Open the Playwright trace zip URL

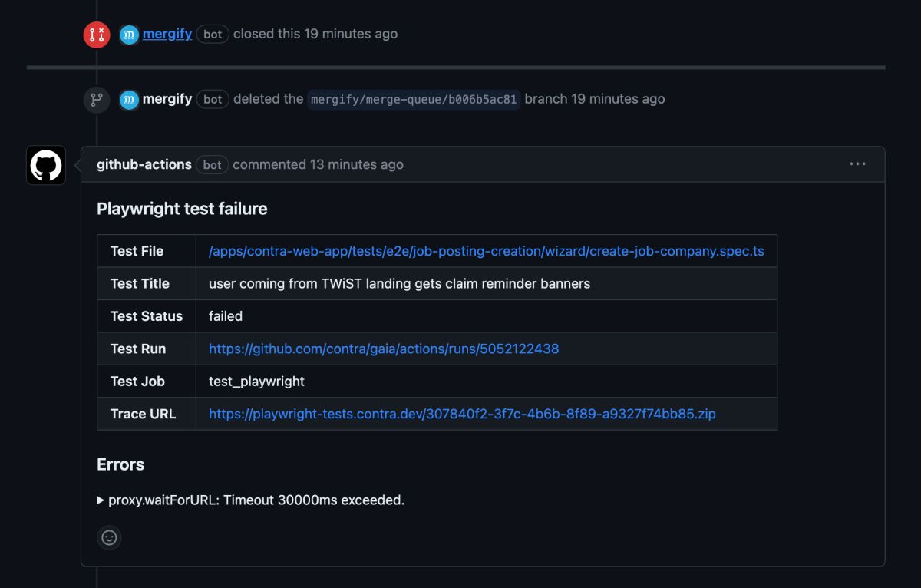[462, 414]
